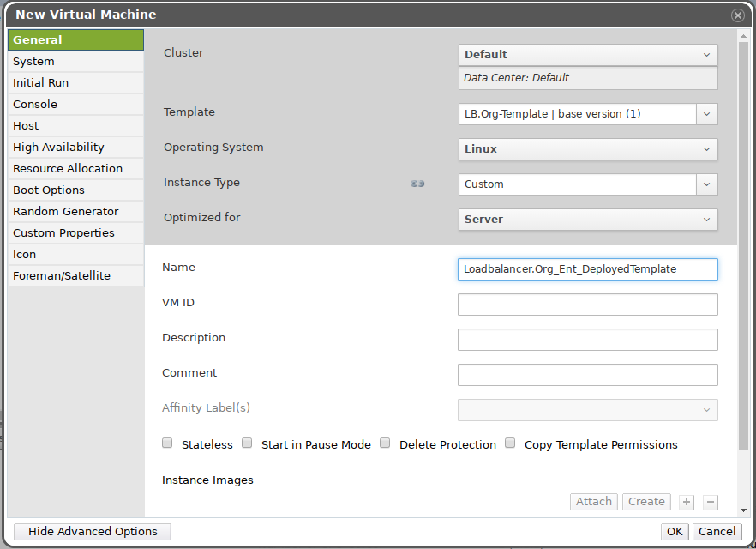Click the chain link icon beside Instance Type
756x549 pixels.
[x=417, y=184]
